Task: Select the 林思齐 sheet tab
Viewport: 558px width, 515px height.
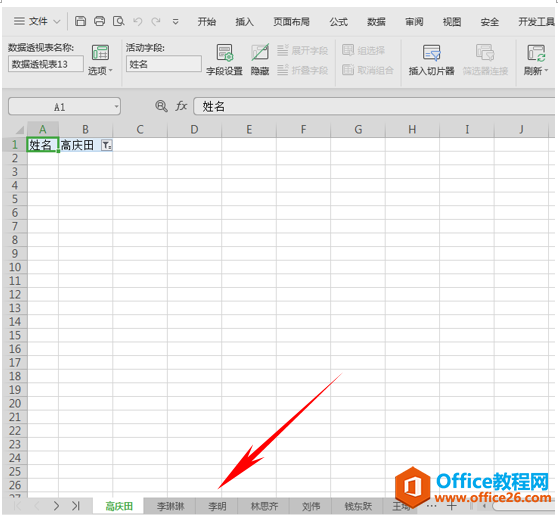Action: 264,506
